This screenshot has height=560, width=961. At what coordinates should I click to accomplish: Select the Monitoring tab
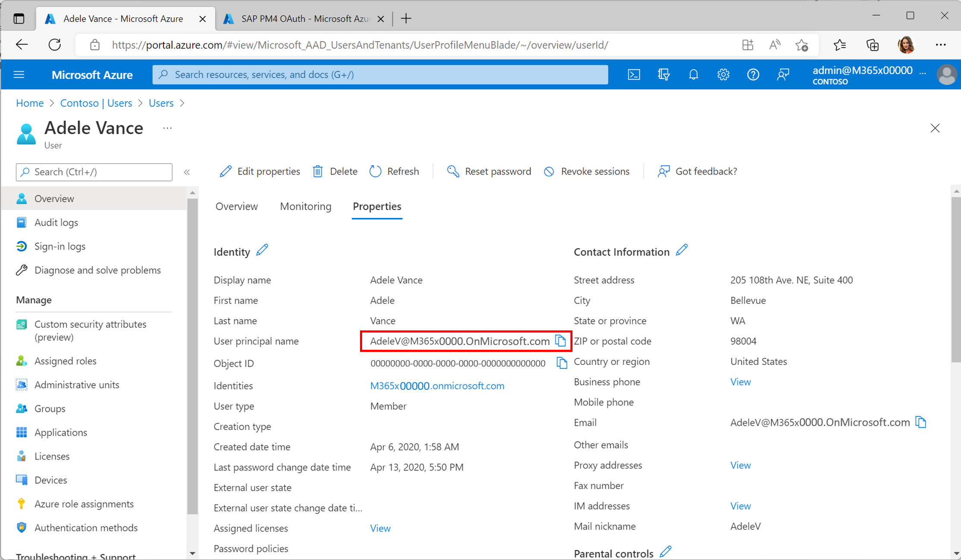click(x=305, y=206)
